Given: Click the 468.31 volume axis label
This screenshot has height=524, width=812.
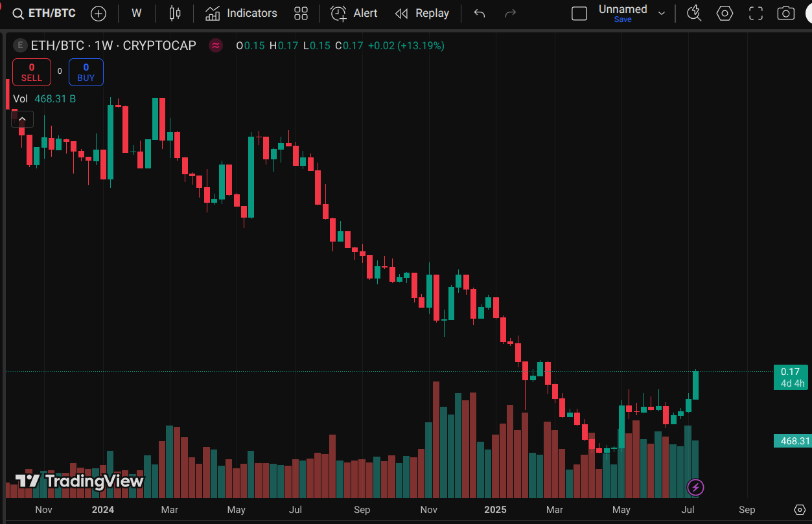Looking at the screenshot, I should 793,441.
